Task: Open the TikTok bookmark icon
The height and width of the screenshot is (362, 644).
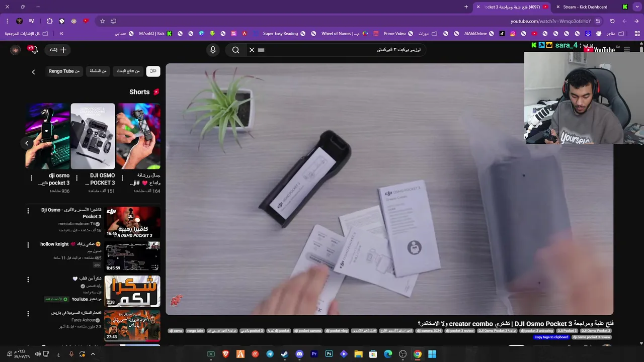Action: (x=502, y=34)
